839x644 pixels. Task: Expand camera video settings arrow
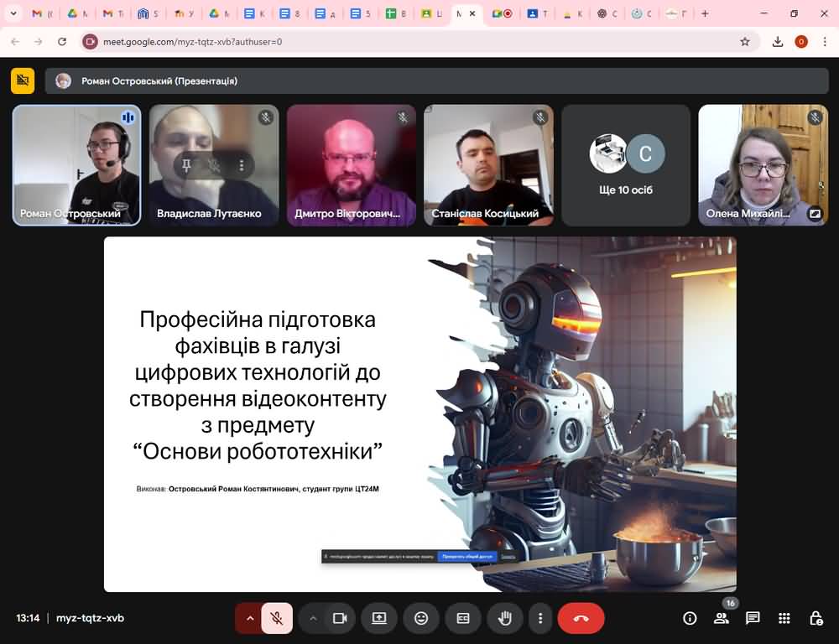point(313,618)
